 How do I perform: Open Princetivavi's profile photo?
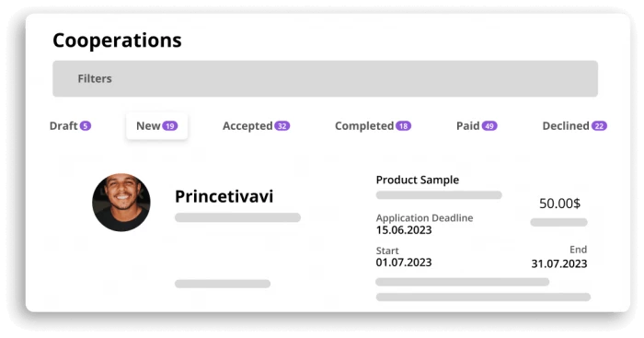(x=121, y=203)
